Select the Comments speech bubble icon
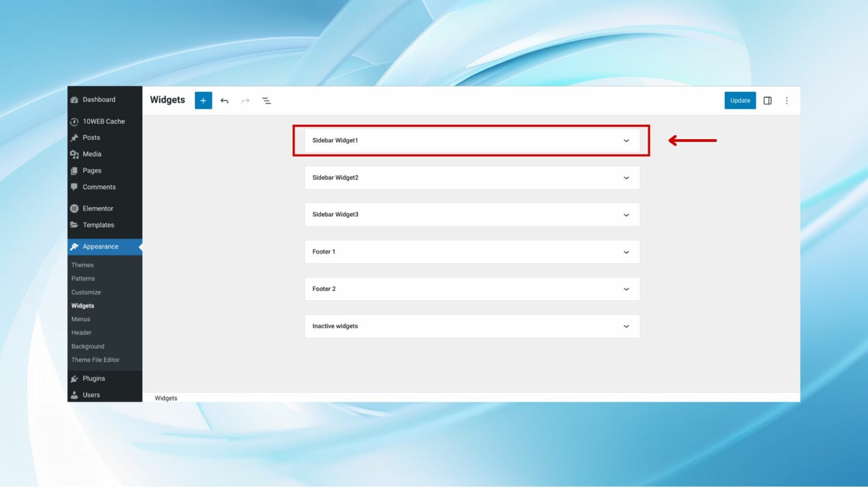 tap(74, 186)
